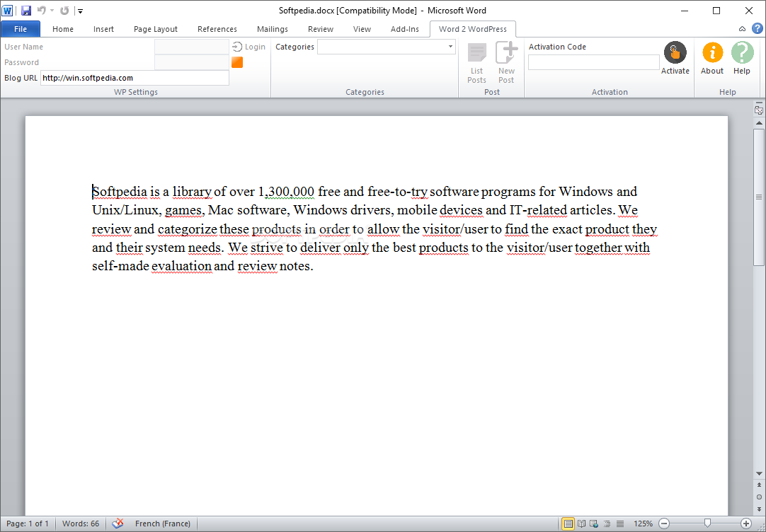Viewport: 766px width, 532px height.
Task: Switch to the Home tab
Action: coord(63,29)
